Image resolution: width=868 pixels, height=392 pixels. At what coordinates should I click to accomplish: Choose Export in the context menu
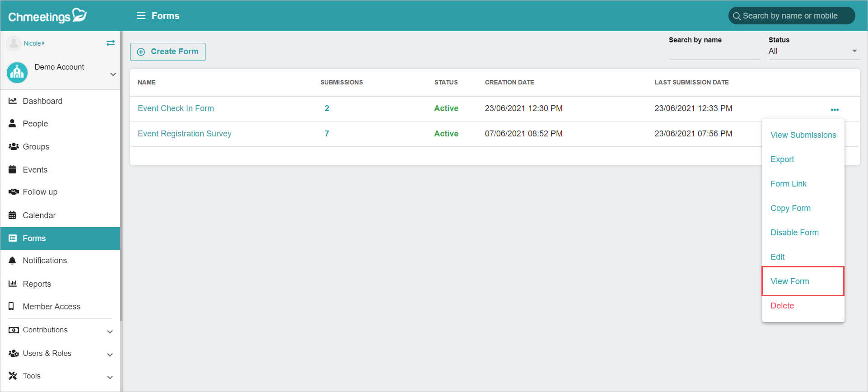(x=782, y=159)
